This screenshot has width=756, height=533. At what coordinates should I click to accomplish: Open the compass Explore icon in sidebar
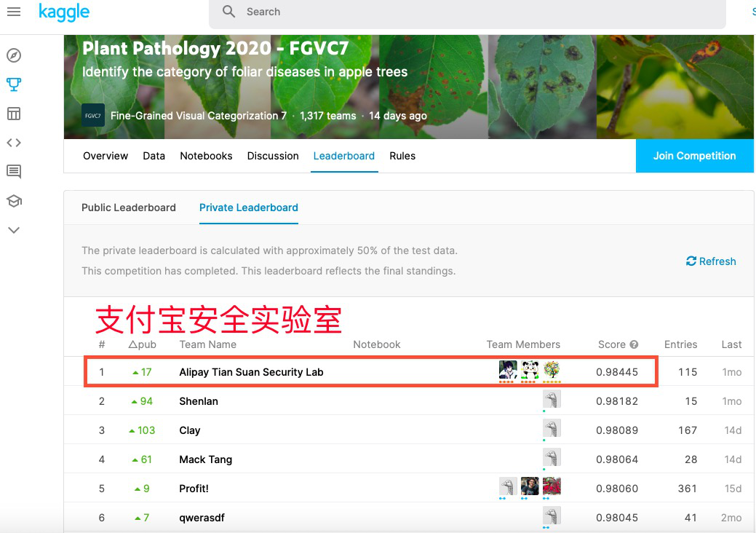[x=14, y=55]
